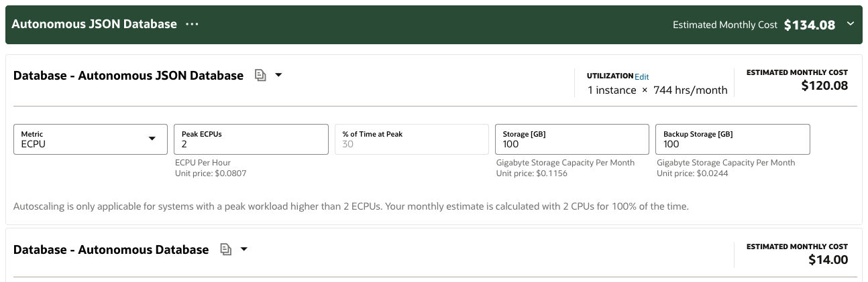Open the Autonomous JSON Database ellipsis menu
The height and width of the screenshot is (282, 868).
click(193, 24)
